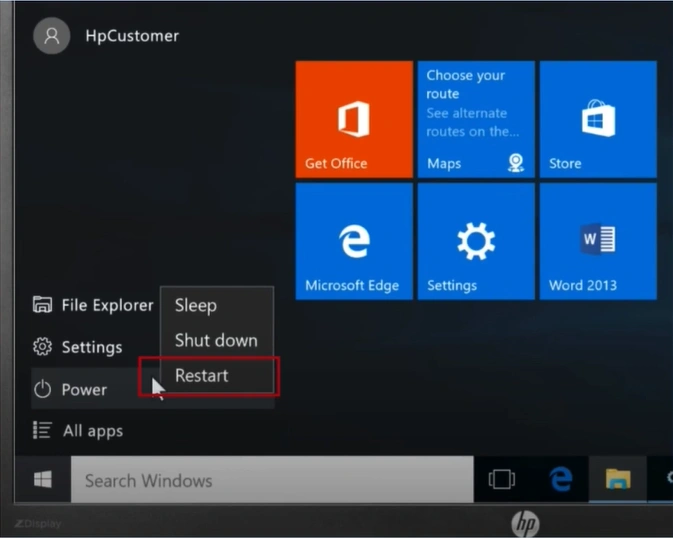Image resolution: width=673 pixels, height=538 pixels.
Task: Open Task View from the taskbar
Action: click(502, 479)
